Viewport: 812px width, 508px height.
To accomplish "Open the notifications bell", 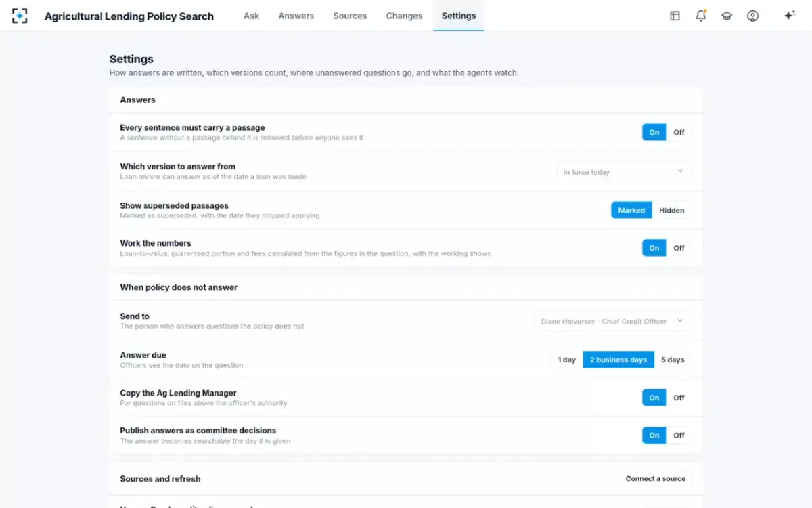I will tap(700, 16).
